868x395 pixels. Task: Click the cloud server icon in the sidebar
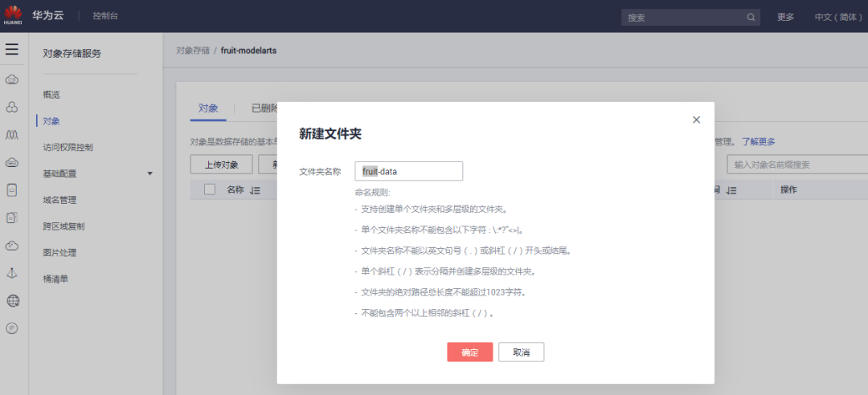(12, 79)
